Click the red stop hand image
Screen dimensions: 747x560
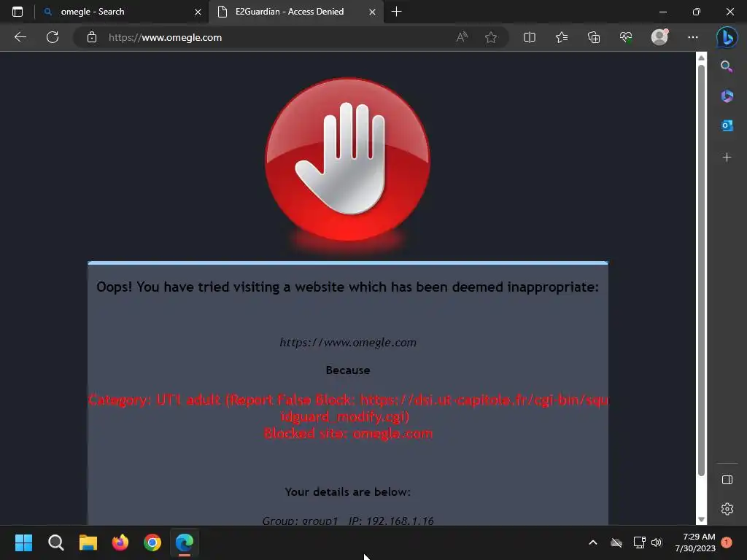click(x=348, y=160)
